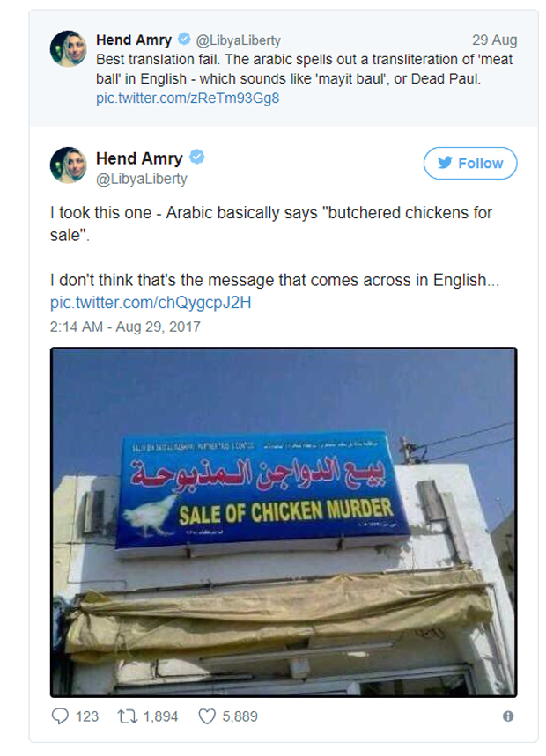
Task: Open the @LibyaLiberty handle in the main tweet
Action: tap(141, 179)
